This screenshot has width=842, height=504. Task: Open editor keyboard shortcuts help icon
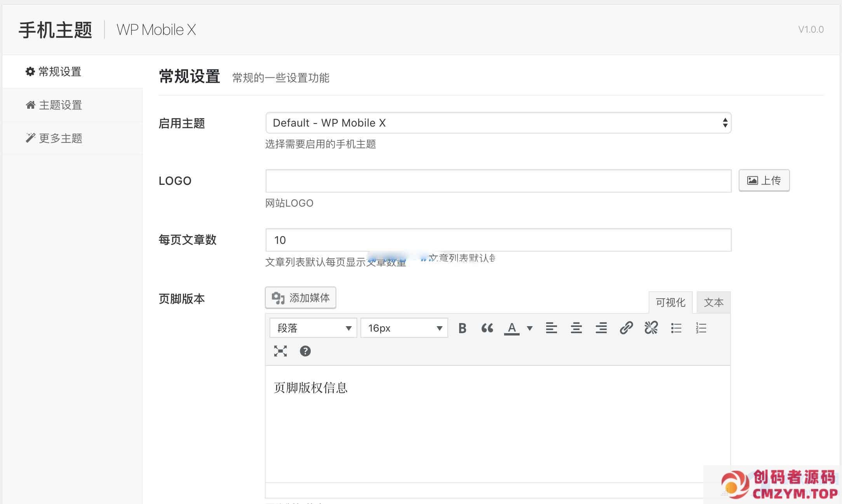305,351
